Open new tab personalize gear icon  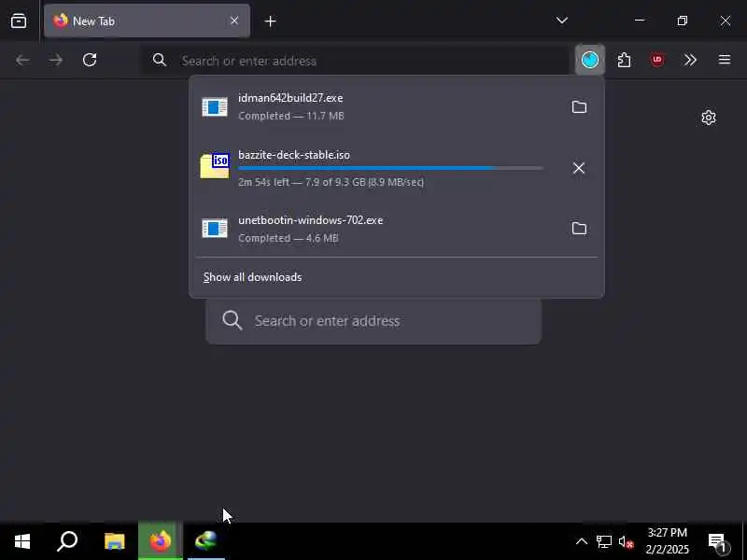709,118
